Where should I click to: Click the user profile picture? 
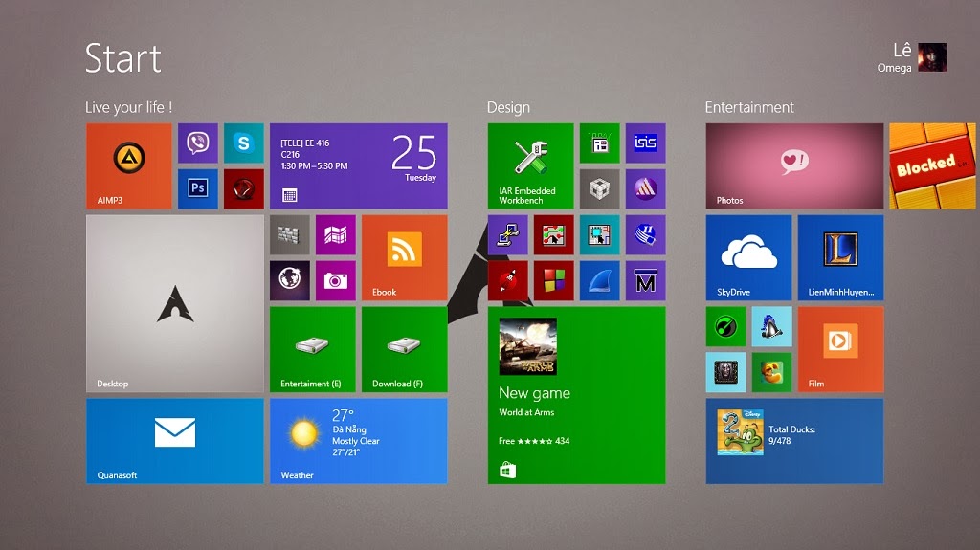tap(932, 57)
